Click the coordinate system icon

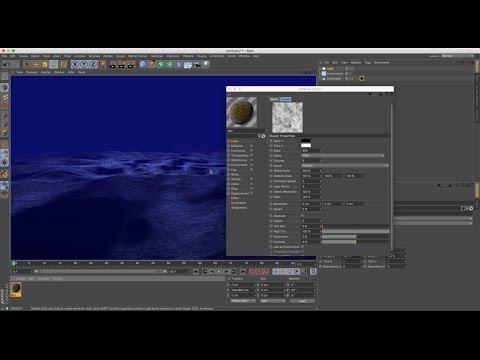click(x=102, y=64)
